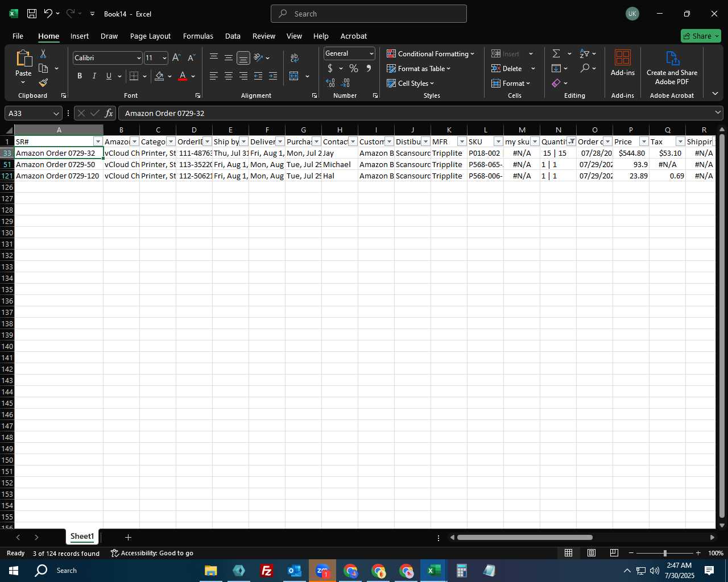Open the Fill Color bucket swatch
Viewport: 728px width, 582px height.
tap(159, 76)
